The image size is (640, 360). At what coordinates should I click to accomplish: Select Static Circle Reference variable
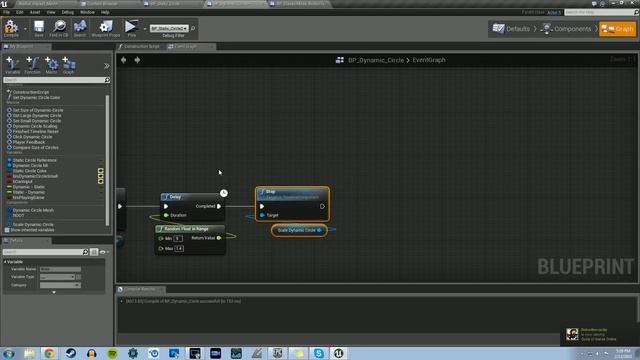click(x=34, y=160)
